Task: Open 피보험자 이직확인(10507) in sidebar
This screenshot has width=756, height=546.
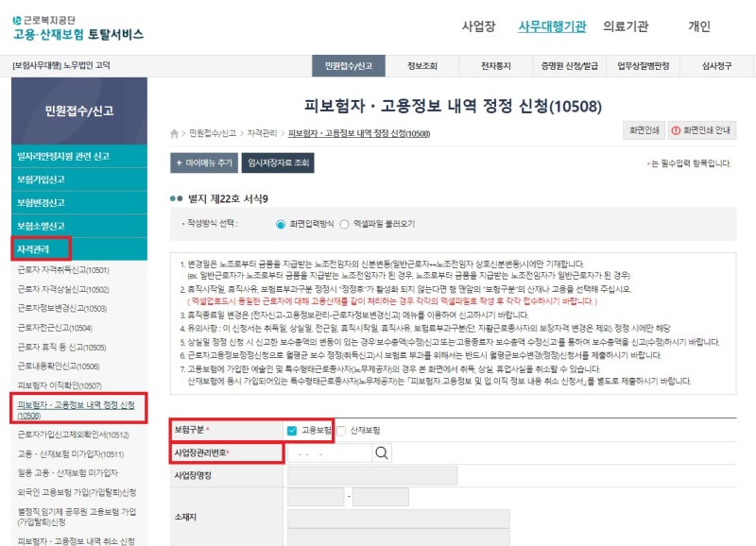Action: tap(60, 385)
